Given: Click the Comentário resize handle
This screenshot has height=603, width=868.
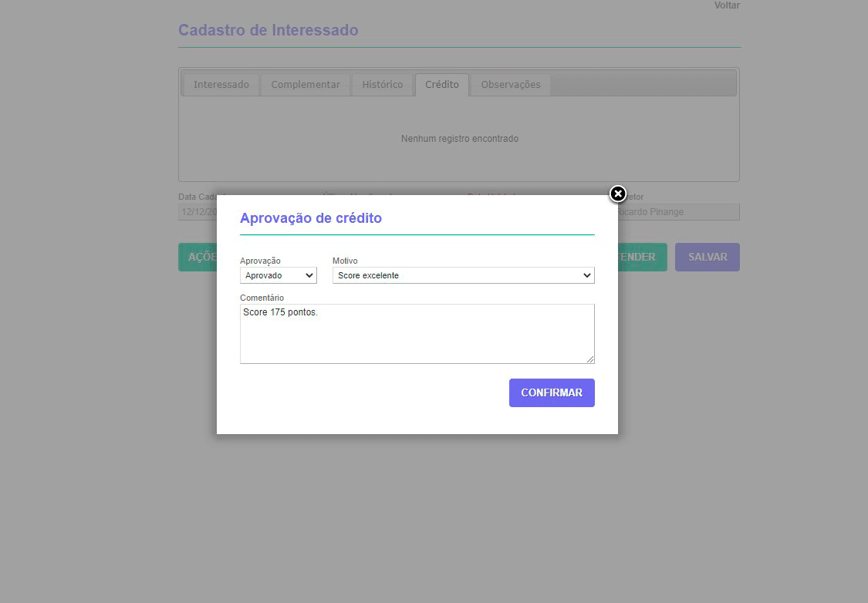Looking at the screenshot, I should point(591,361).
